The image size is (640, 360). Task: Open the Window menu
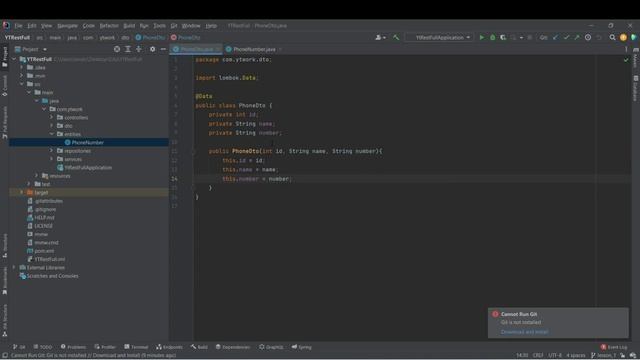[x=191, y=26]
